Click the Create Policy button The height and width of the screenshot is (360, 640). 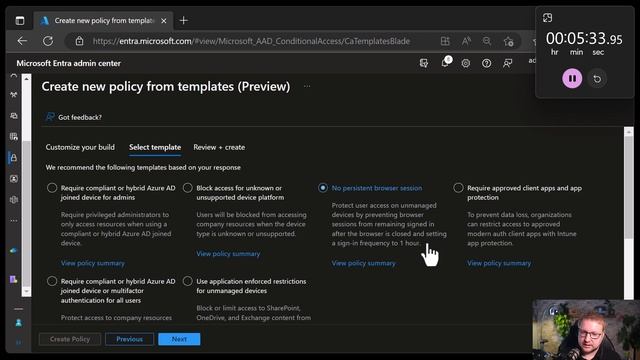coord(70,339)
